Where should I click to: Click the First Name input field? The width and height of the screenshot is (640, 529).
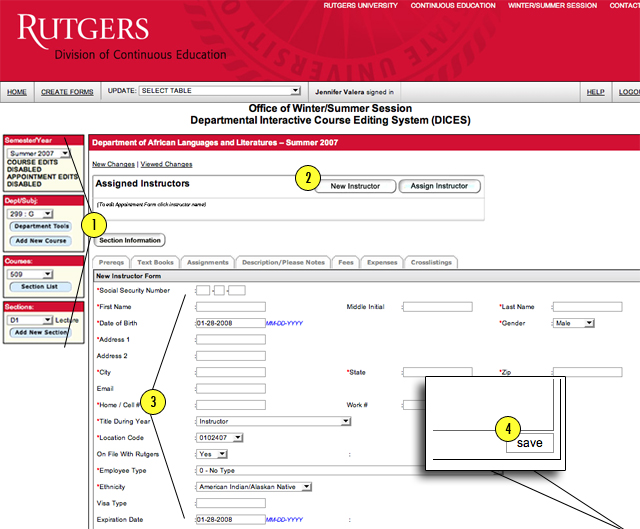click(231, 307)
